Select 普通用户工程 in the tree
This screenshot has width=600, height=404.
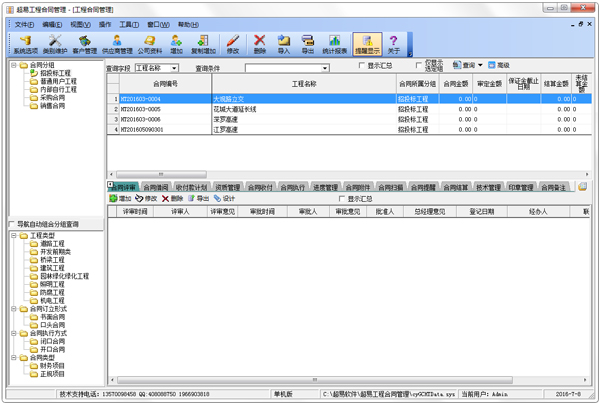pyautogui.click(x=59, y=81)
